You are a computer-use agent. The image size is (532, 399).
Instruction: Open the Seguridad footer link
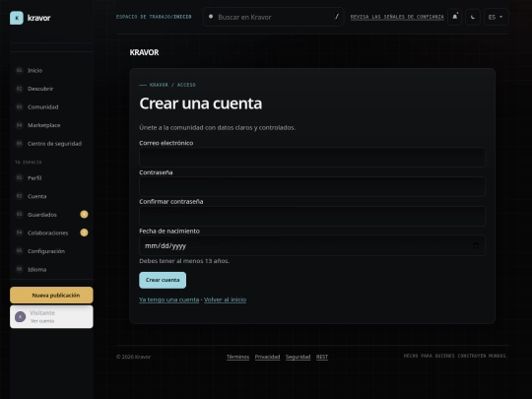coord(298,357)
